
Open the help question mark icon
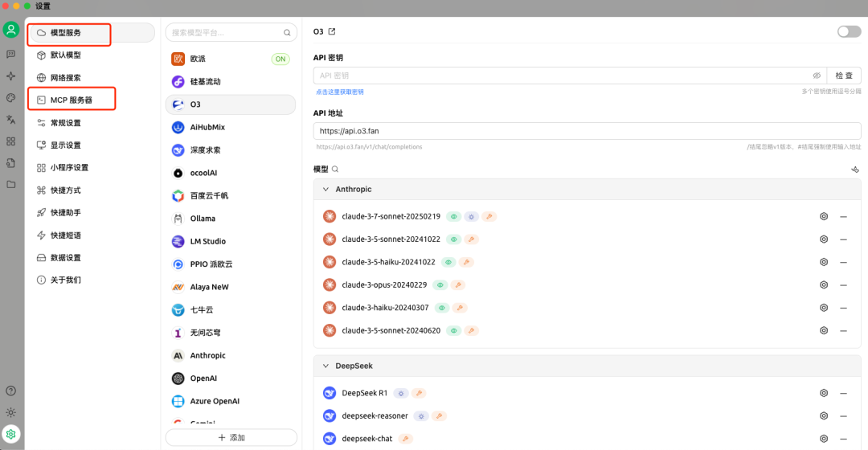point(10,391)
